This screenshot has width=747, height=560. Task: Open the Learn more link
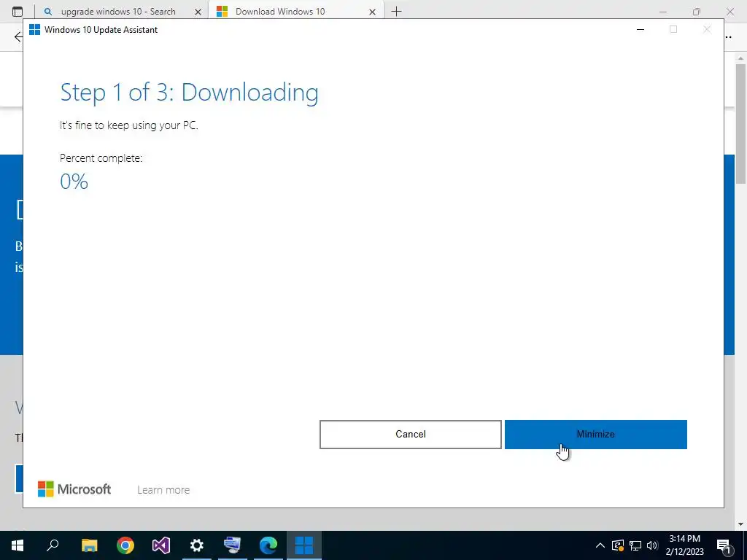(163, 490)
